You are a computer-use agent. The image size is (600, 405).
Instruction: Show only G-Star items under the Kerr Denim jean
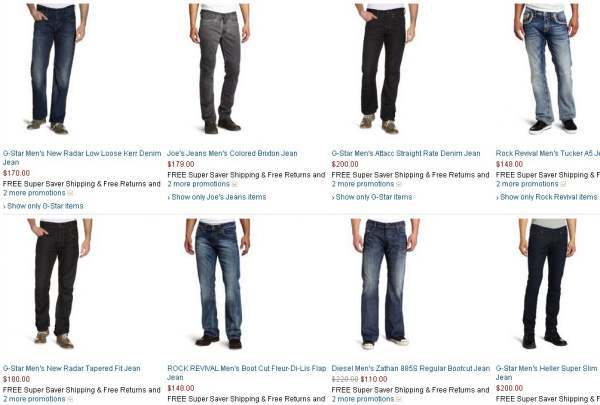pyautogui.click(x=45, y=206)
